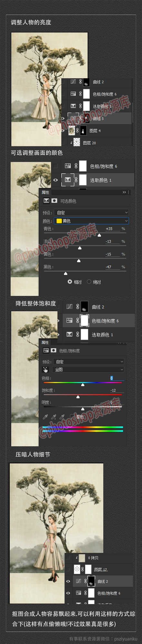Click the mask icon next to 可选颜色 in properties

[x=54, y=201]
